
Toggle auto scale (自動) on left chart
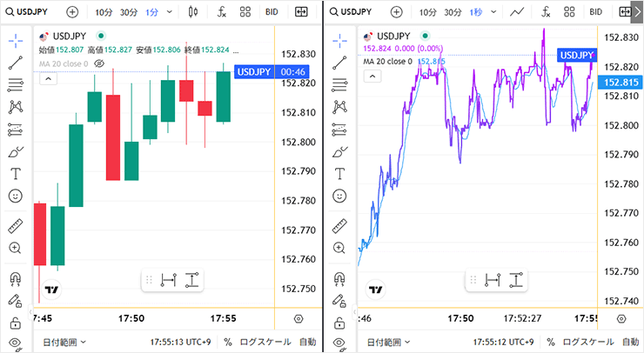[307, 342]
